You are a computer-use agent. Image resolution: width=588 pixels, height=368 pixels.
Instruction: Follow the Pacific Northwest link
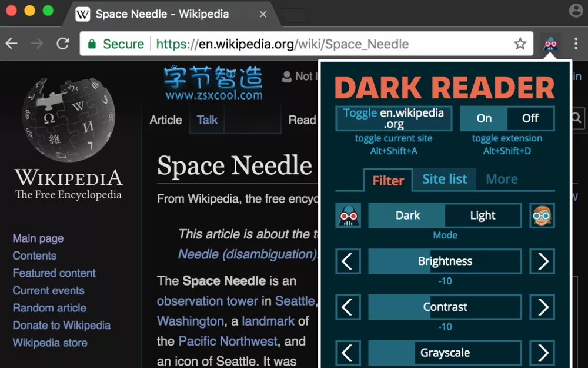coord(228,341)
